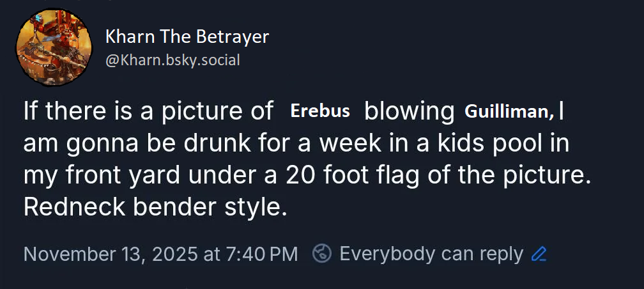Click "If there is a picture of" text
This screenshot has width=644, height=289.
pos(148,111)
